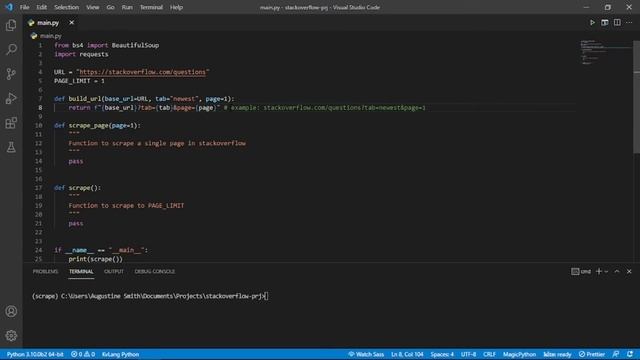
Task: Open errors and warnings count in status bar
Action: pos(83,354)
